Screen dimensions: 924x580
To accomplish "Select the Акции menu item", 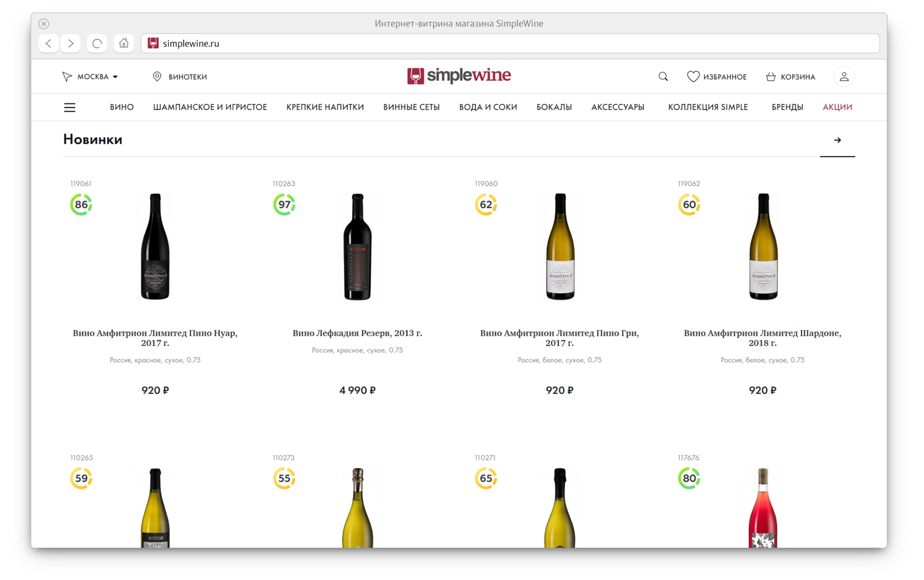I will 837,107.
